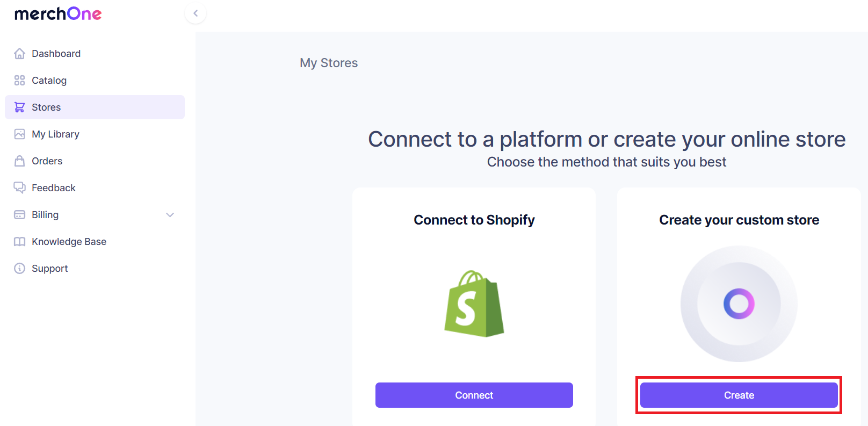Expand the Billing section chevron
The height and width of the screenshot is (426, 868).
coord(170,214)
